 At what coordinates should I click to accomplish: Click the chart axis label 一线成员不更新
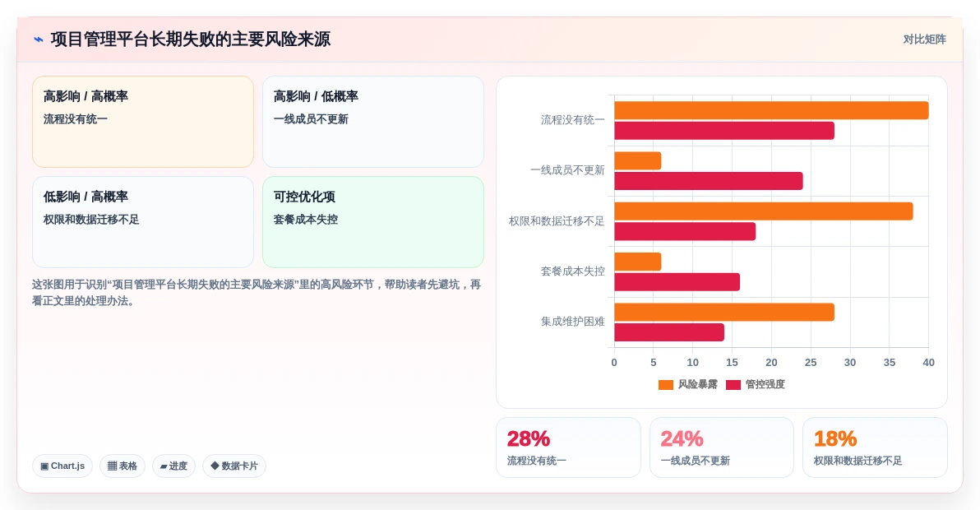[x=567, y=170]
